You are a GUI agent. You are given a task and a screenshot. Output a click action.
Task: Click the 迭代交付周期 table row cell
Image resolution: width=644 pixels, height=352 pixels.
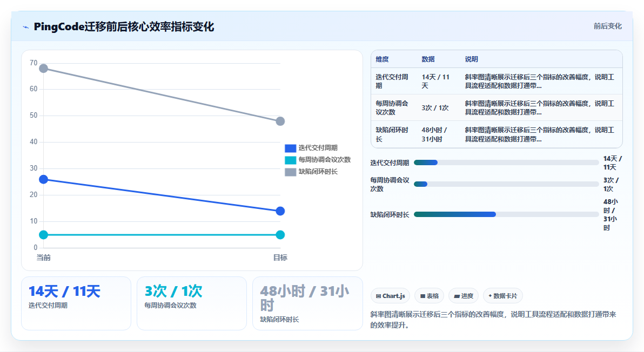coord(394,81)
